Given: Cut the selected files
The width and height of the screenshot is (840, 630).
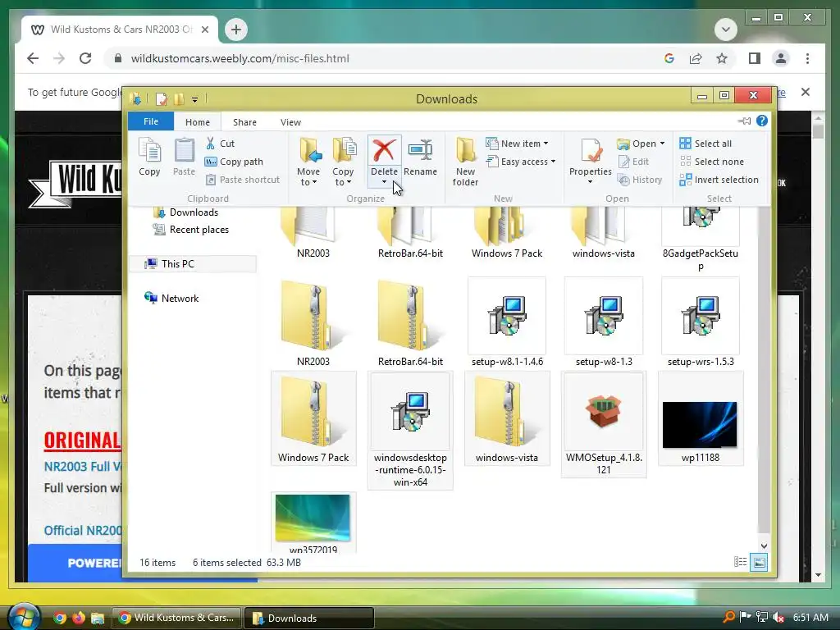Looking at the screenshot, I should coord(220,144).
